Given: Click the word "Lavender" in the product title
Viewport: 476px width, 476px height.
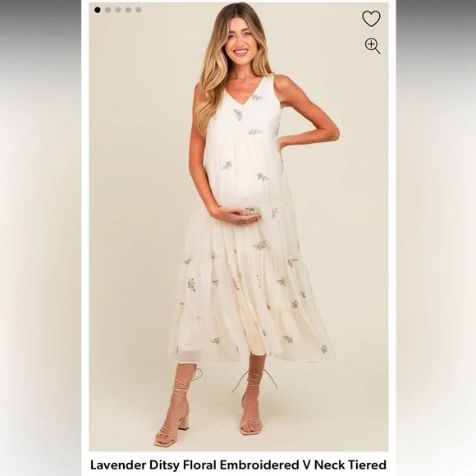Looking at the screenshot, I should coord(118,465).
